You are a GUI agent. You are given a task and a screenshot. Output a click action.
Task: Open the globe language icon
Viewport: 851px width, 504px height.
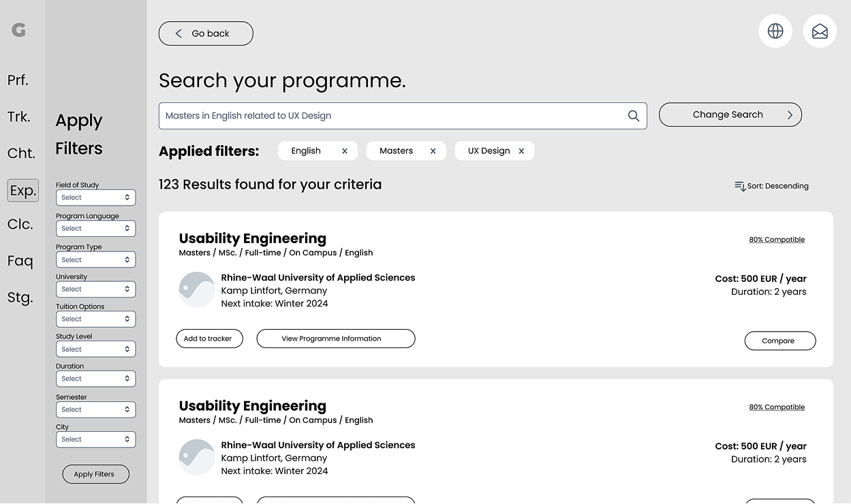pyautogui.click(x=775, y=31)
